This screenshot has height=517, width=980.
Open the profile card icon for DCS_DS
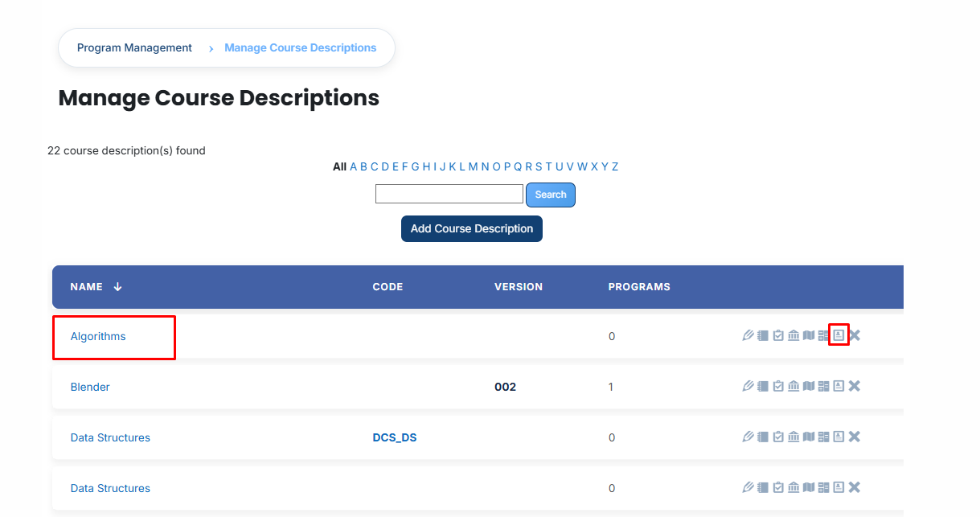point(839,437)
